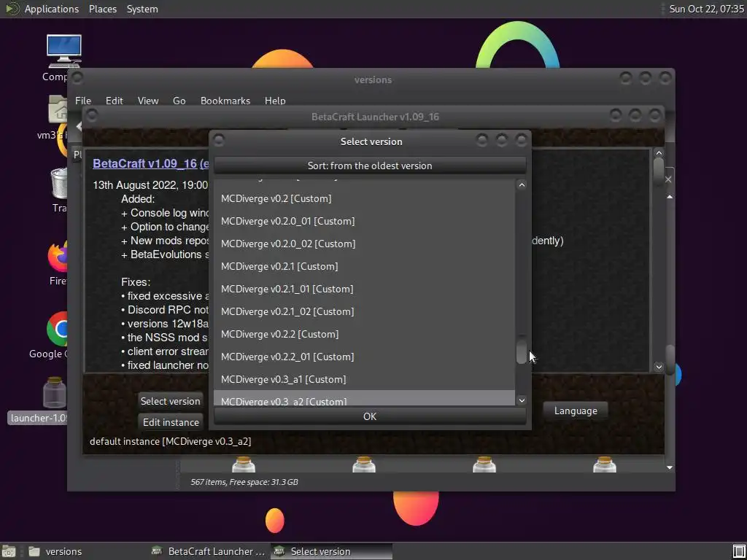This screenshot has height=560, width=747.
Task: Click the Language button
Action: click(x=576, y=411)
